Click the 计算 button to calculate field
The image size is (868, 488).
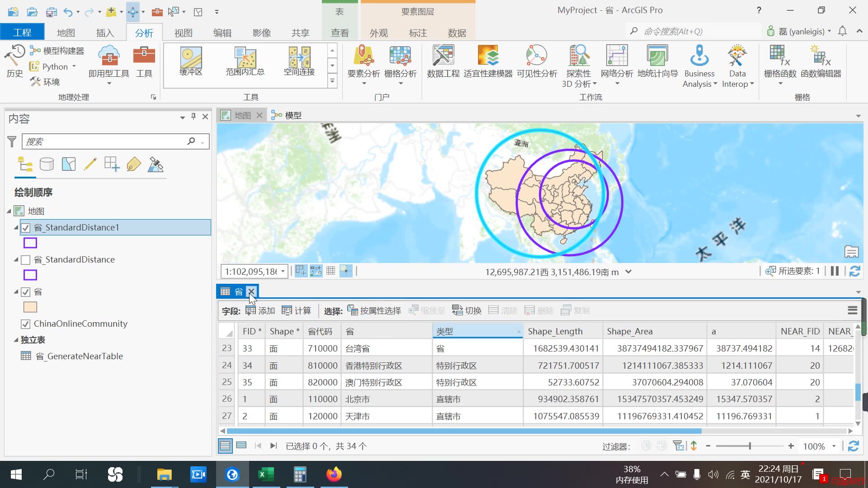click(297, 310)
